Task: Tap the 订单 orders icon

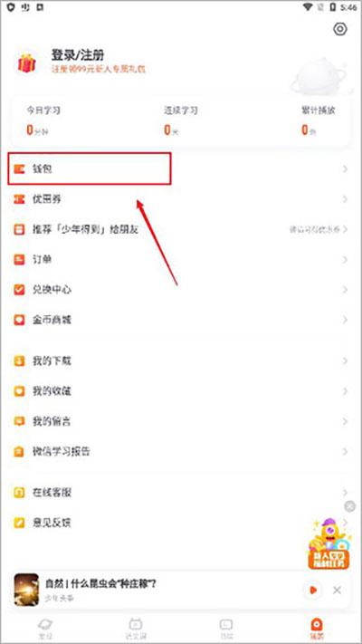Action: pos(19,260)
